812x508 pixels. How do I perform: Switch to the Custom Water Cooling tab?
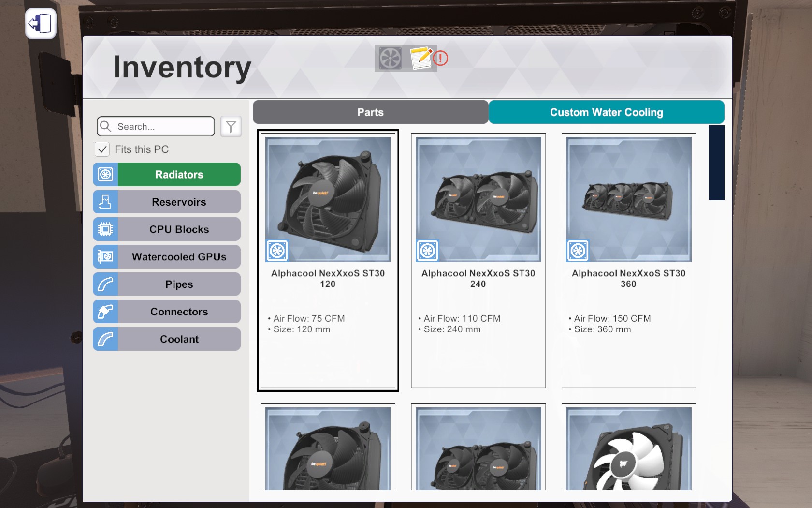pyautogui.click(x=606, y=112)
